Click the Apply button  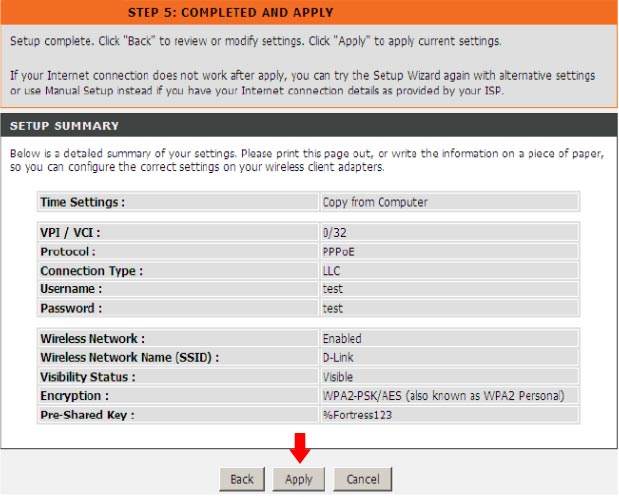click(298, 479)
